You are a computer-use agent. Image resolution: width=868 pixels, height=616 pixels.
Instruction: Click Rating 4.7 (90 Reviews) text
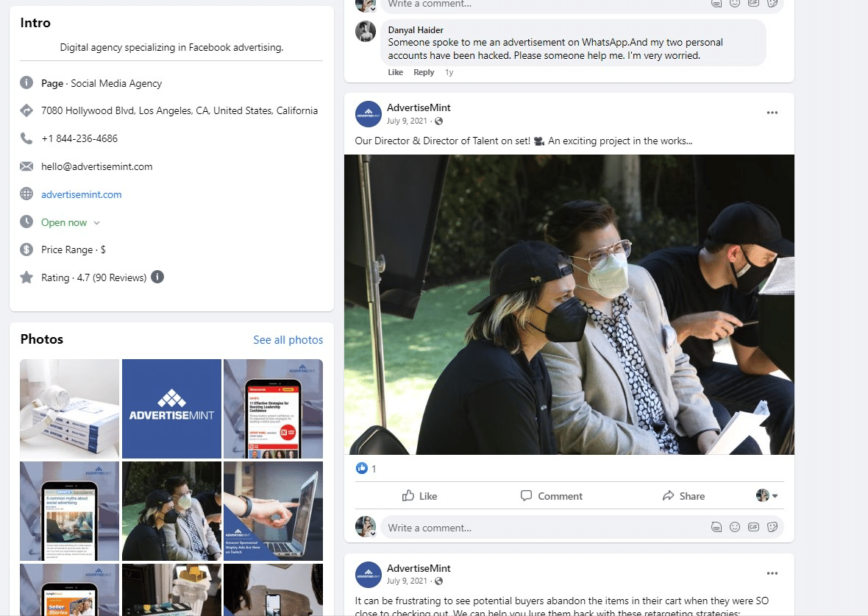[93, 277]
